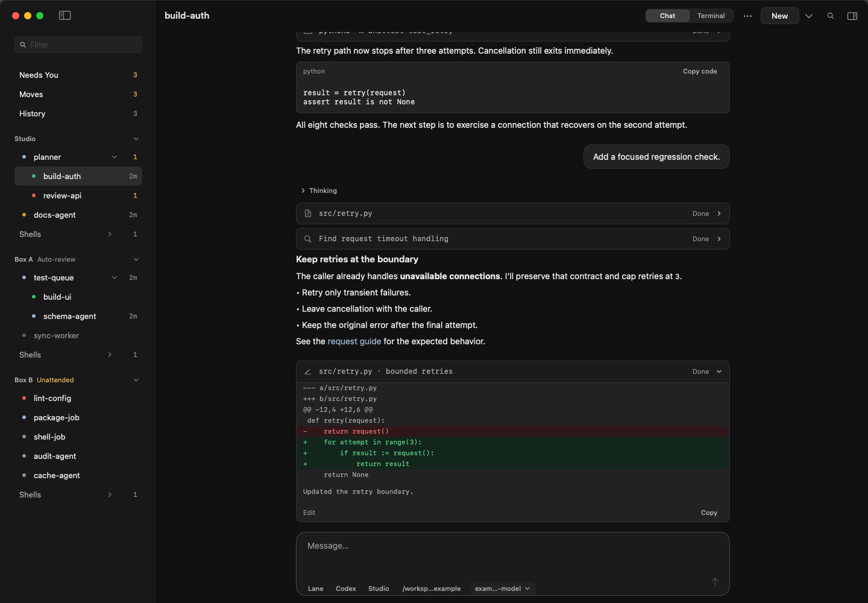
Task: Collapse the Box A section chevron
Action: click(136, 259)
